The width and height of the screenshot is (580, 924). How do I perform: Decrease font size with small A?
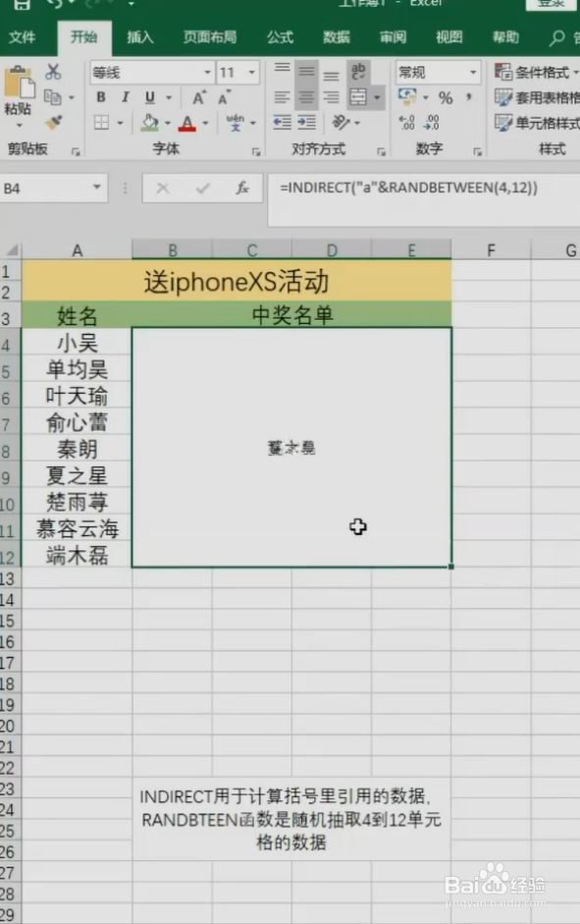(x=224, y=97)
